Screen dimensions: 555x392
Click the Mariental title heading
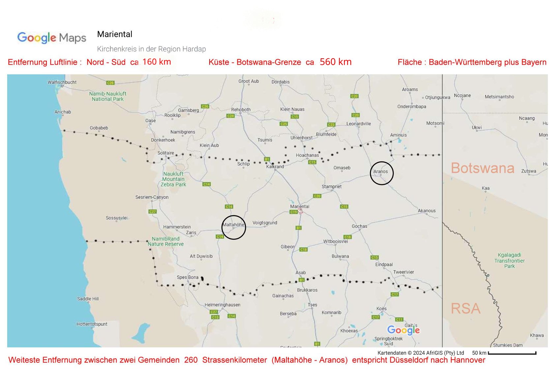point(115,34)
